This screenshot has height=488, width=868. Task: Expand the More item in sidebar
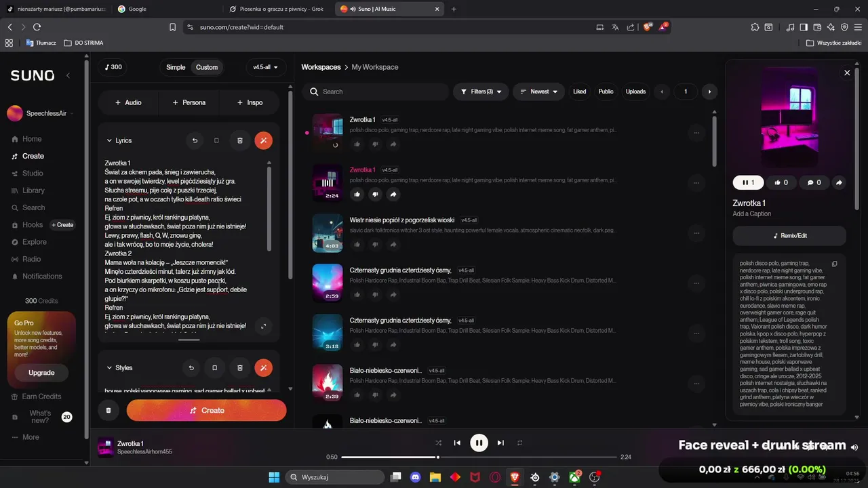tap(25, 437)
